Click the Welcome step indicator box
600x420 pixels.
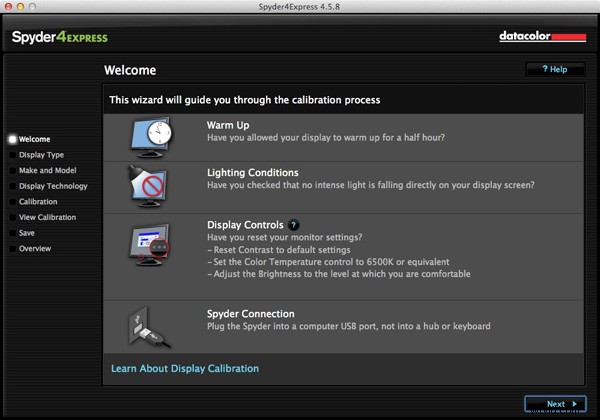tap(12, 139)
